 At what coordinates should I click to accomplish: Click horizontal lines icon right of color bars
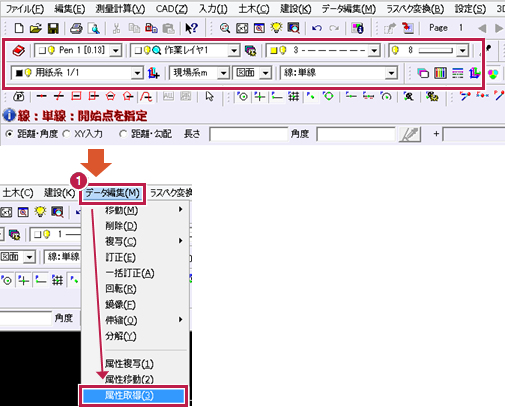458,73
